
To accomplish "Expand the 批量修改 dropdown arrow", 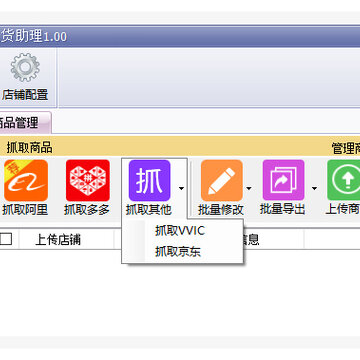I will (x=249, y=188).
